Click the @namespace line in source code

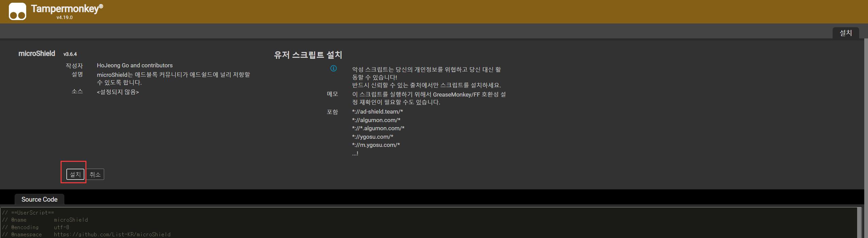[86, 234]
